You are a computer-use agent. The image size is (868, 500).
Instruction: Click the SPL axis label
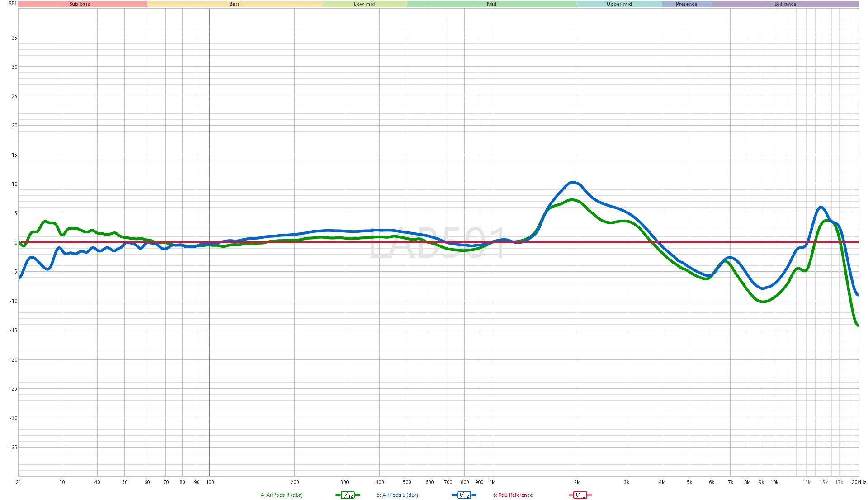coord(13,4)
